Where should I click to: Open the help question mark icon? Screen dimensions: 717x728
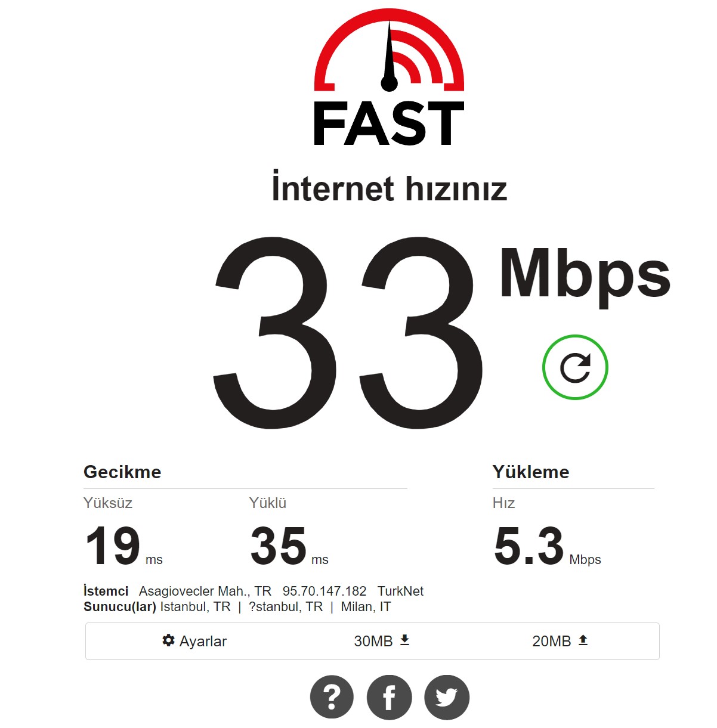(332, 697)
